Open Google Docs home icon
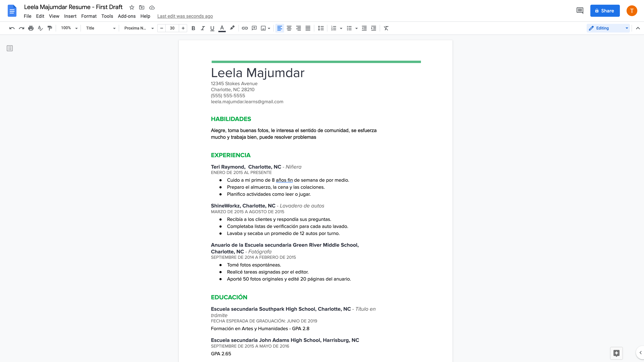 point(12,11)
